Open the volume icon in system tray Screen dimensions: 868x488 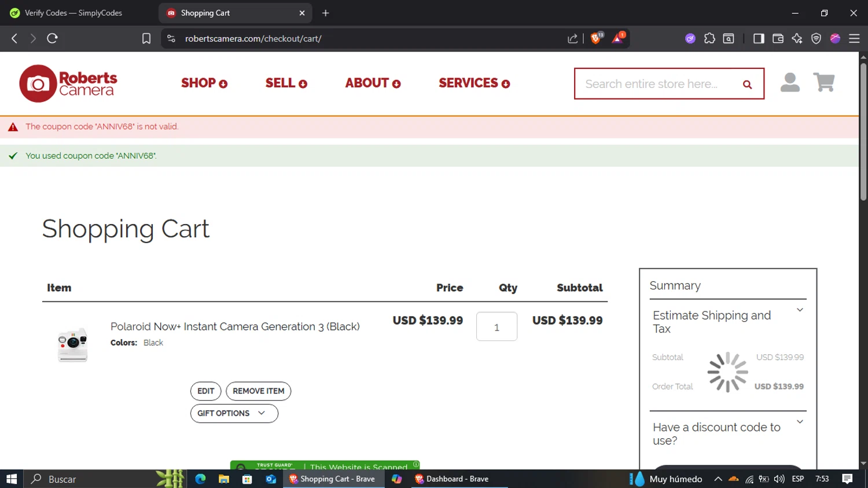tap(779, 479)
